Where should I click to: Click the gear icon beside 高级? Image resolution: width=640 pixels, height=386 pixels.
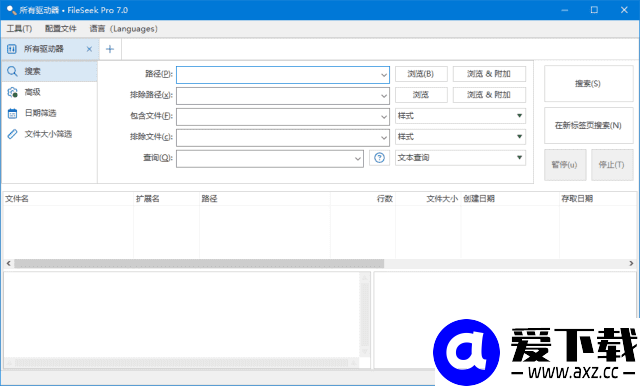click(12, 92)
